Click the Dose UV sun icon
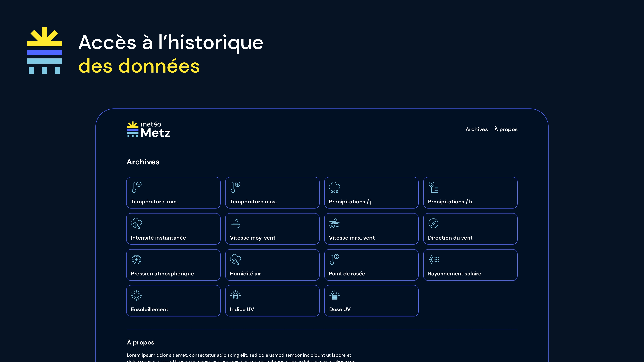Image resolution: width=644 pixels, height=362 pixels. 335,295
